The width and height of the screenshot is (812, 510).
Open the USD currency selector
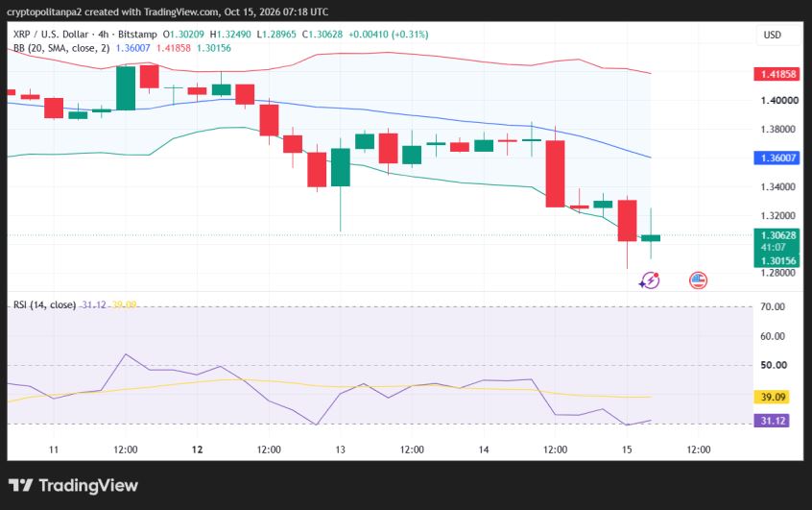coord(772,35)
